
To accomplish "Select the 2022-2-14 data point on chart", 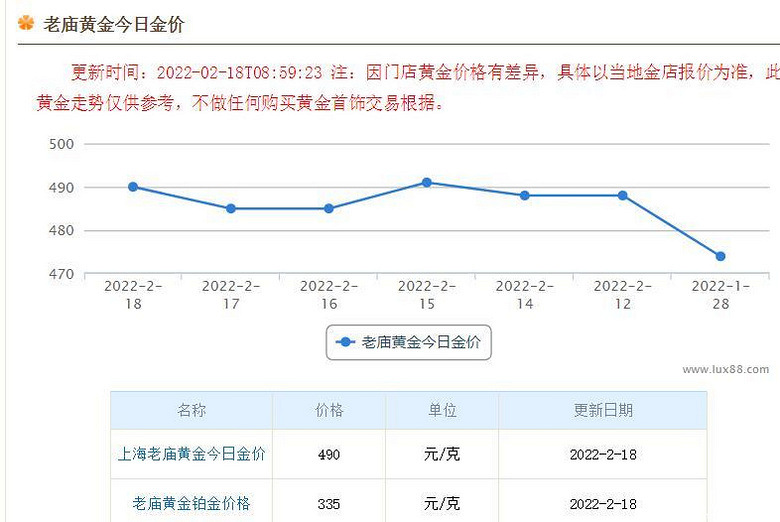I will pyautogui.click(x=525, y=196).
